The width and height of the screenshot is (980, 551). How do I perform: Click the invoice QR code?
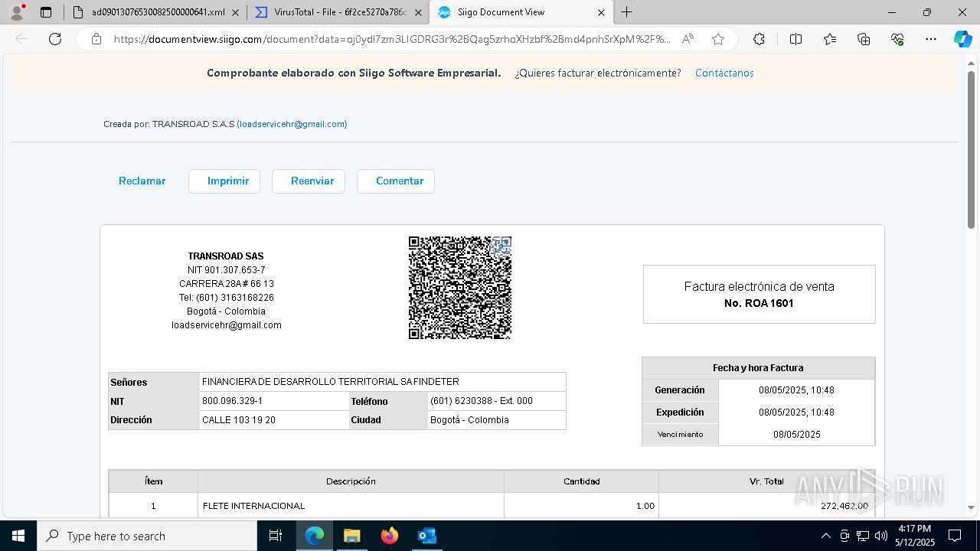click(459, 288)
